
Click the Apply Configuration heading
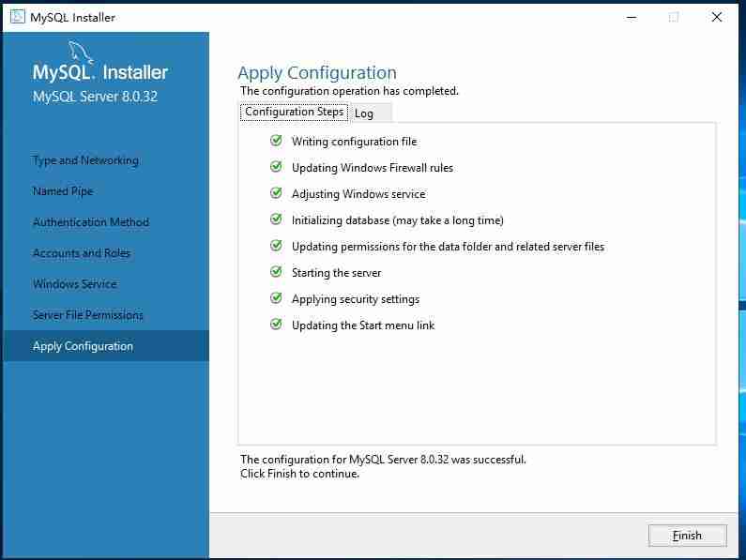pos(317,73)
